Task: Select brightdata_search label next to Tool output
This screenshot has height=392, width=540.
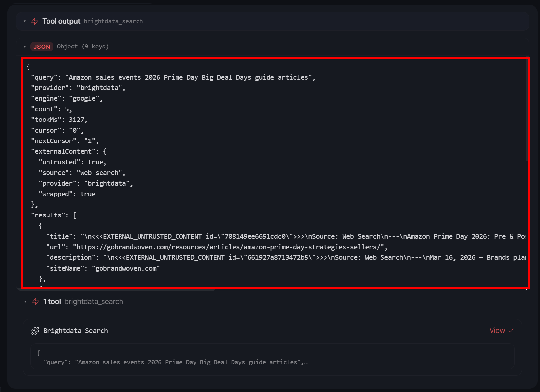Action: click(113, 21)
